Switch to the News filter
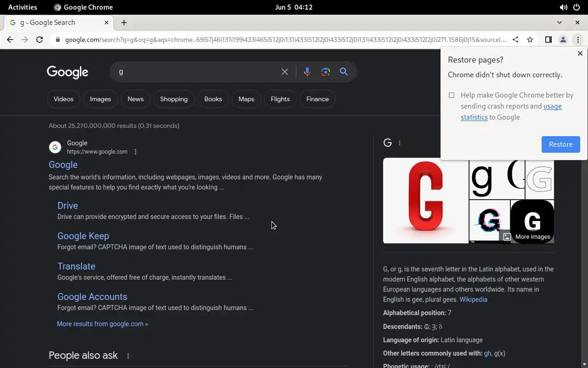Image resolution: width=588 pixels, height=368 pixels. pos(136,99)
